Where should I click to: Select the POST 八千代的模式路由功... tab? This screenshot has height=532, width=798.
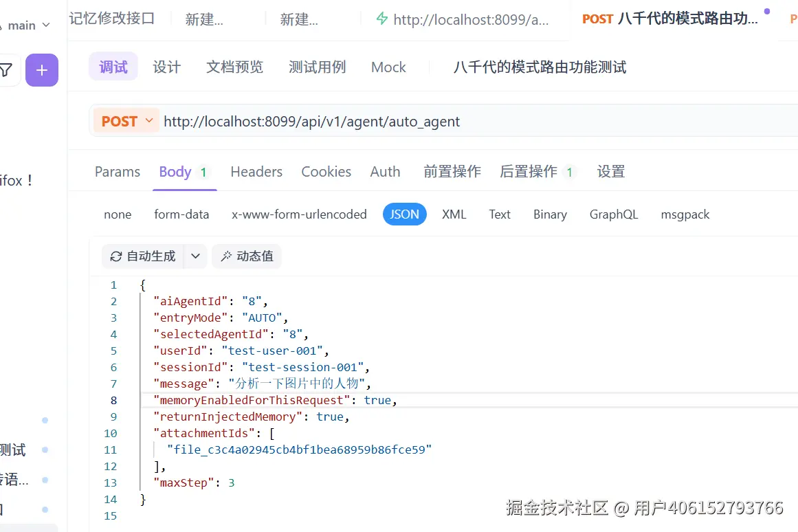669,19
